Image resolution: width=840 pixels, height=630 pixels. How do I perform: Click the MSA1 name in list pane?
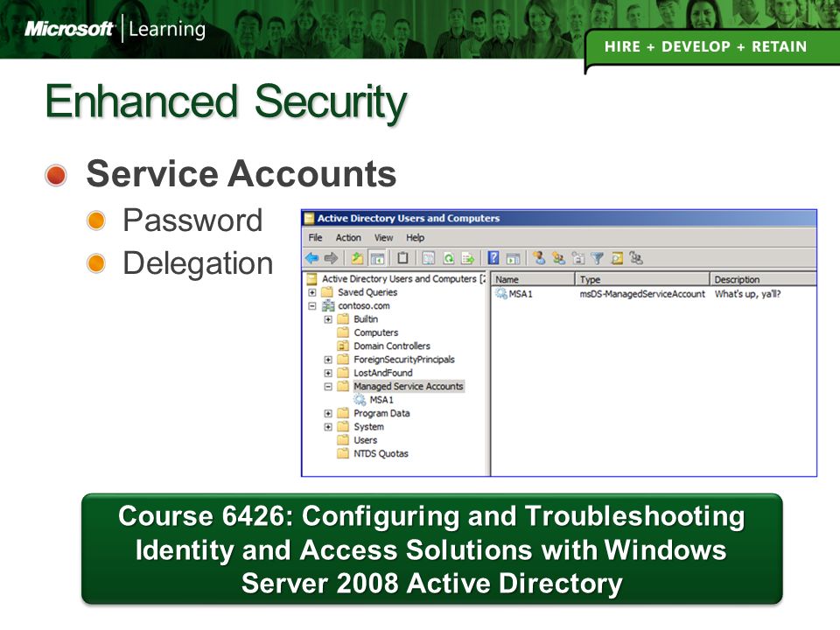[x=521, y=294]
